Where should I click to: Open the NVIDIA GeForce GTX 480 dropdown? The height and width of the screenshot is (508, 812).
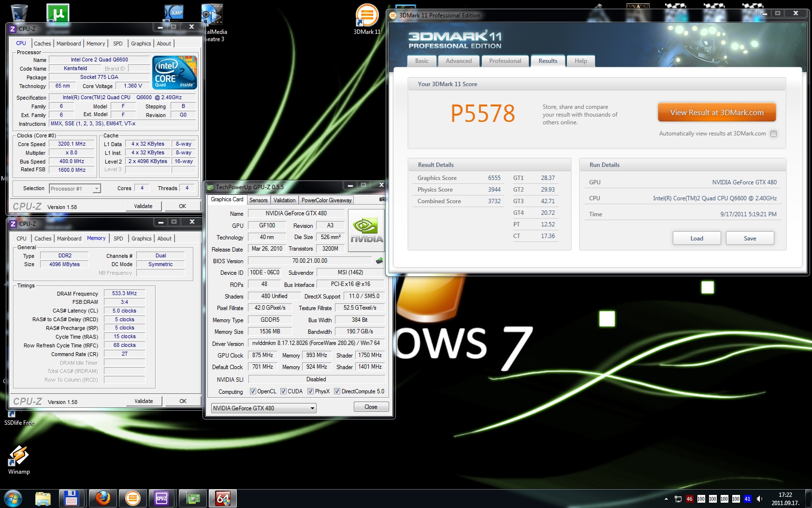264,408
